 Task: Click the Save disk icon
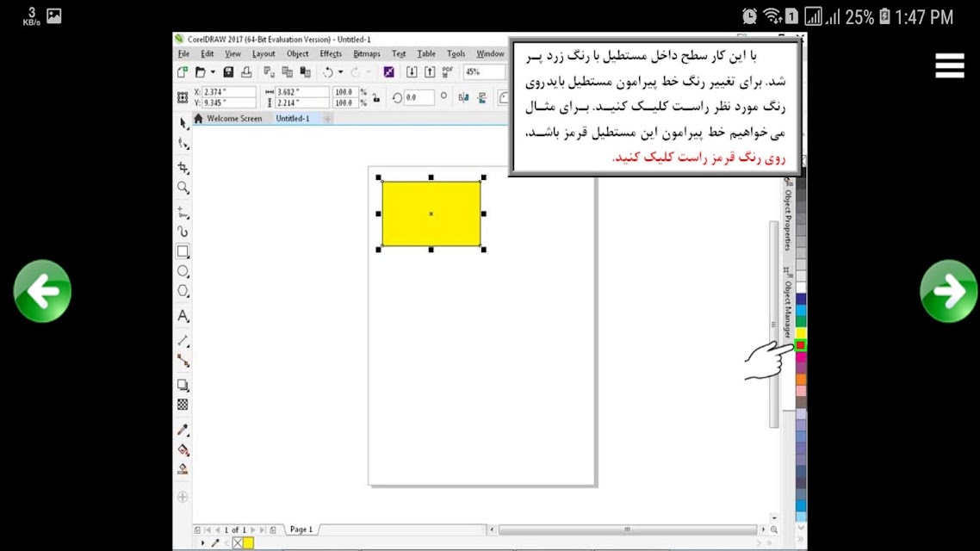tap(228, 71)
